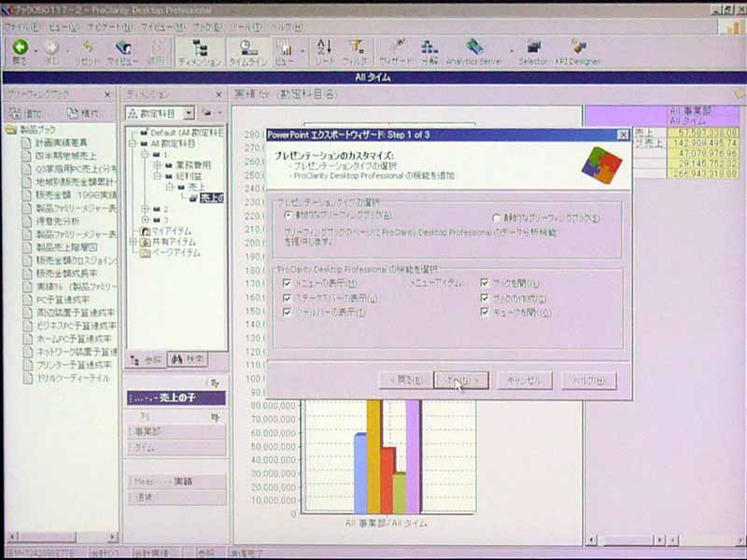747x560 pixels.
Task: Collapse node 1 in dimension tree
Action: tap(144, 154)
